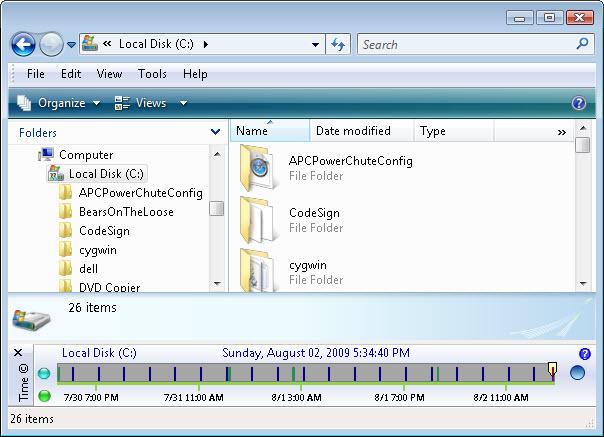Open the Edit menu
604x437 pixels.
click(x=71, y=74)
